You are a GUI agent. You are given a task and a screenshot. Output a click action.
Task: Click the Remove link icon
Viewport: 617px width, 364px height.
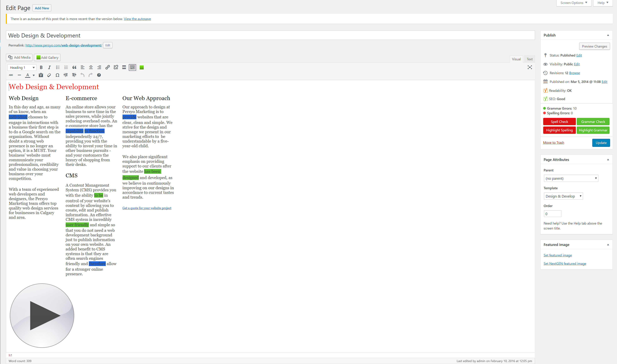[116, 67]
